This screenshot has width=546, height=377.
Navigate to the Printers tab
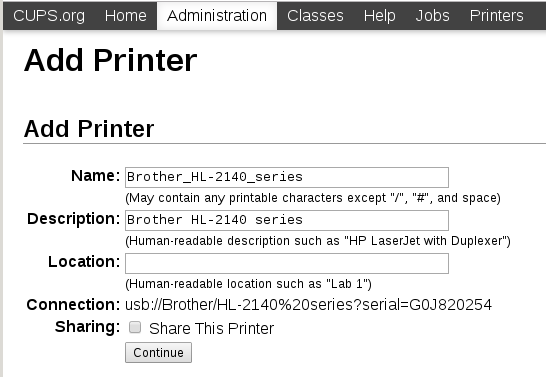pos(497,16)
